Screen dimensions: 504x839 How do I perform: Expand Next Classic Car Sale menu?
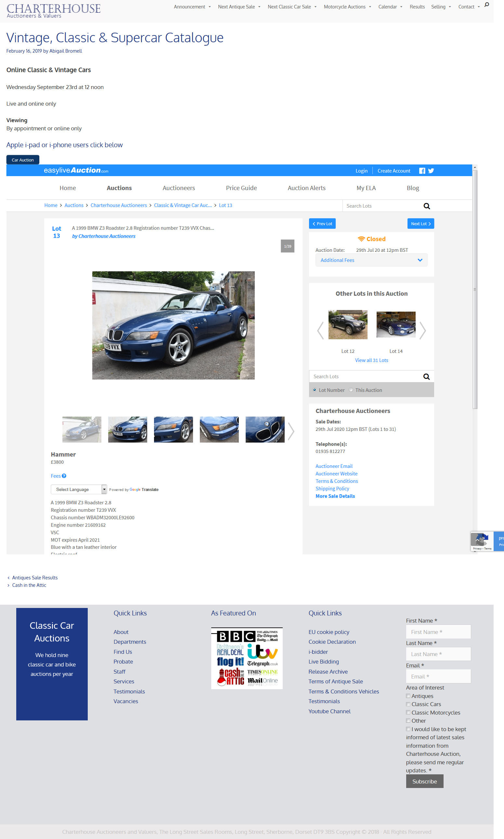tap(292, 7)
